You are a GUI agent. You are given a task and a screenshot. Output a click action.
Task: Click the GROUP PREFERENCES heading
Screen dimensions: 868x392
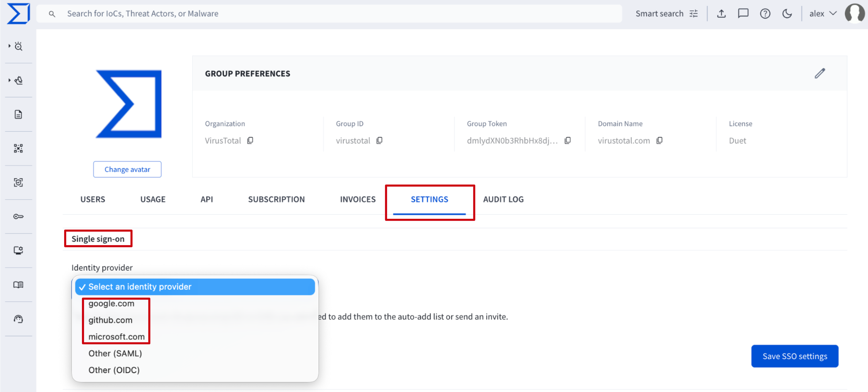(248, 73)
